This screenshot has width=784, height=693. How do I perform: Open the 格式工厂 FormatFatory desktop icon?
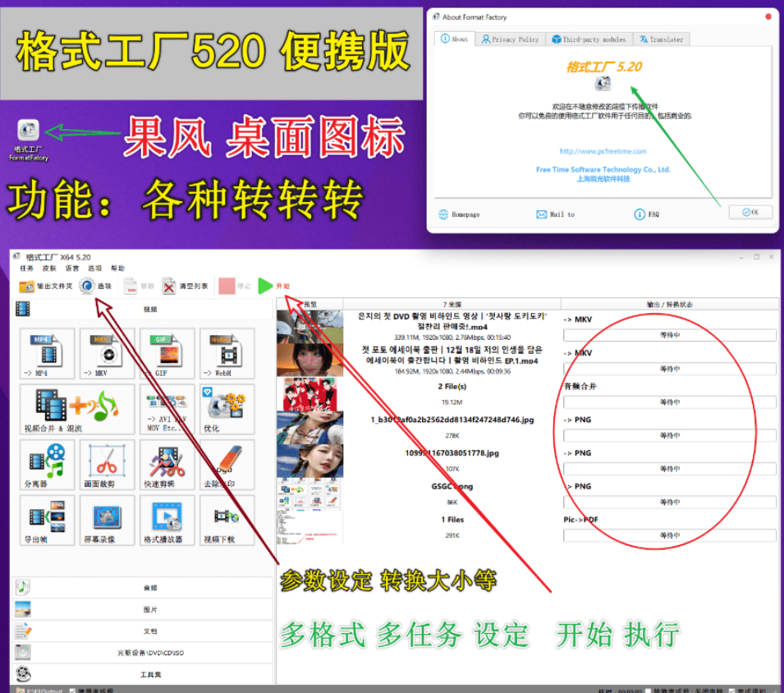pyautogui.click(x=28, y=139)
